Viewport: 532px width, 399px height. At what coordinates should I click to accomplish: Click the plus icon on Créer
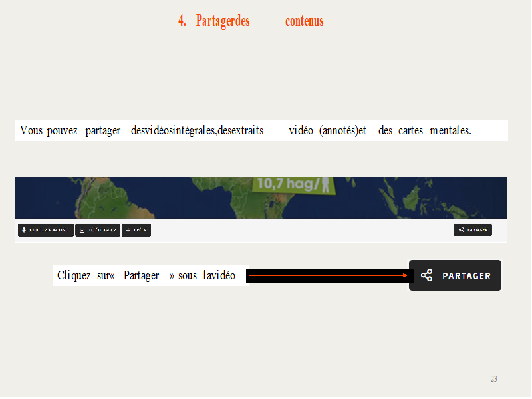tap(128, 231)
